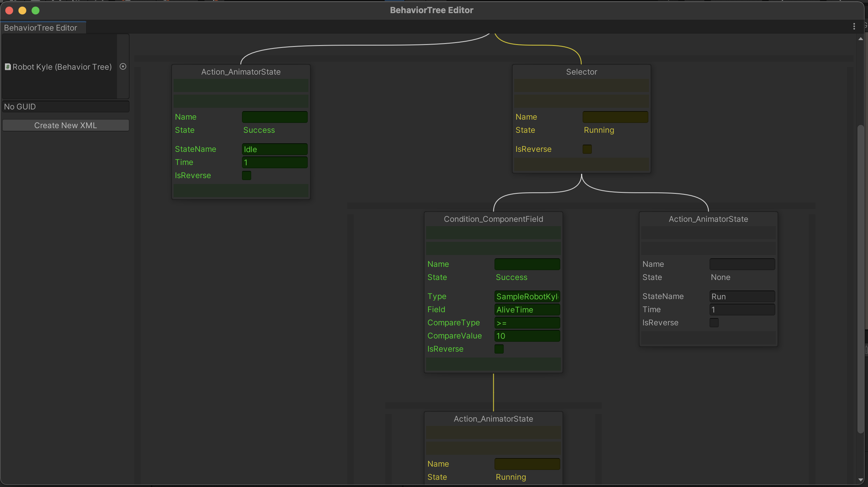Enable IsReverse on the Condition_ComponentField node
Image resolution: width=868 pixels, height=487 pixels.
[499, 349]
